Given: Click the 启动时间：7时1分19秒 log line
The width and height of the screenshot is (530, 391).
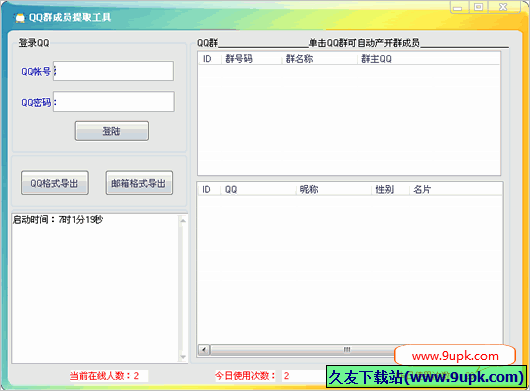Looking at the screenshot, I should pos(58,220).
